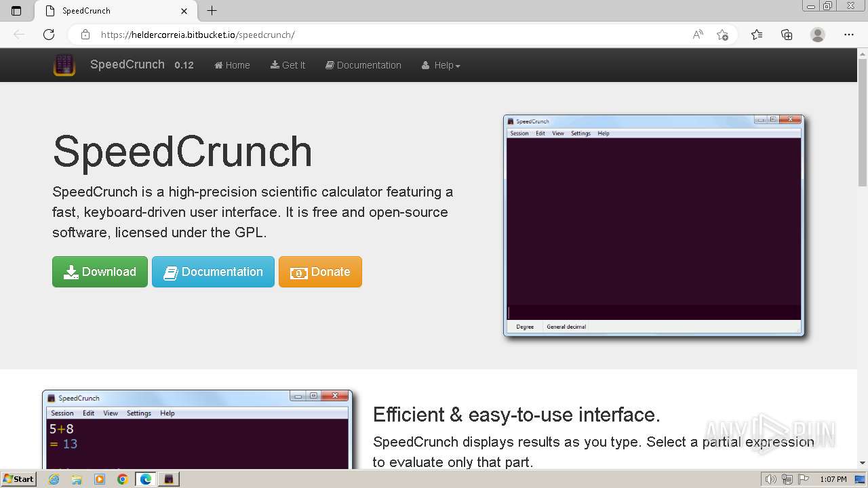The width and height of the screenshot is (868, 488).
Task: Open Read aloud icon in address bar
Action: [x=698, y=35]
